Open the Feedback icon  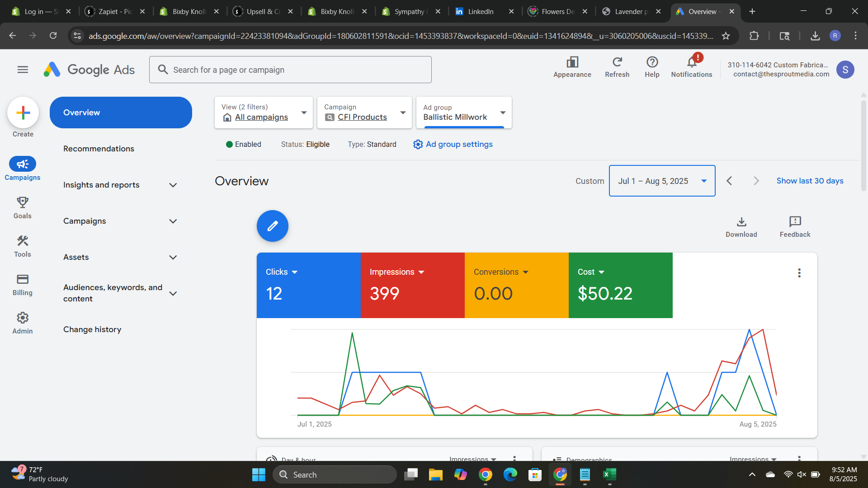click(795, 227)
